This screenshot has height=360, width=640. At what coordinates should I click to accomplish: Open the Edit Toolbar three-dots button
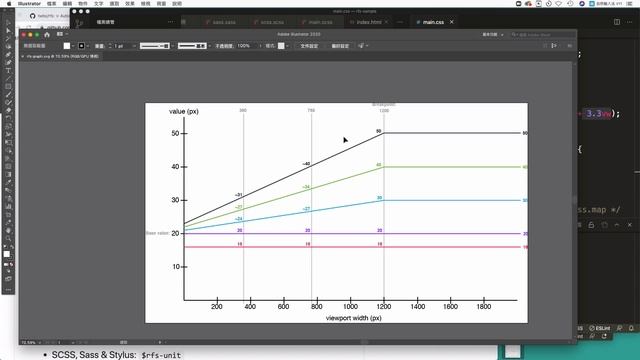point(8,290)
